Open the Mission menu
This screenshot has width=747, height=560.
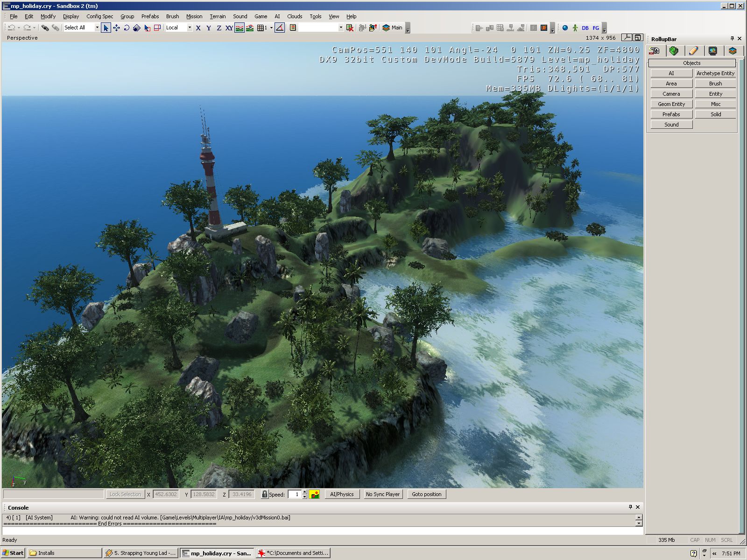pyautogui.click(x=194, y=16)
